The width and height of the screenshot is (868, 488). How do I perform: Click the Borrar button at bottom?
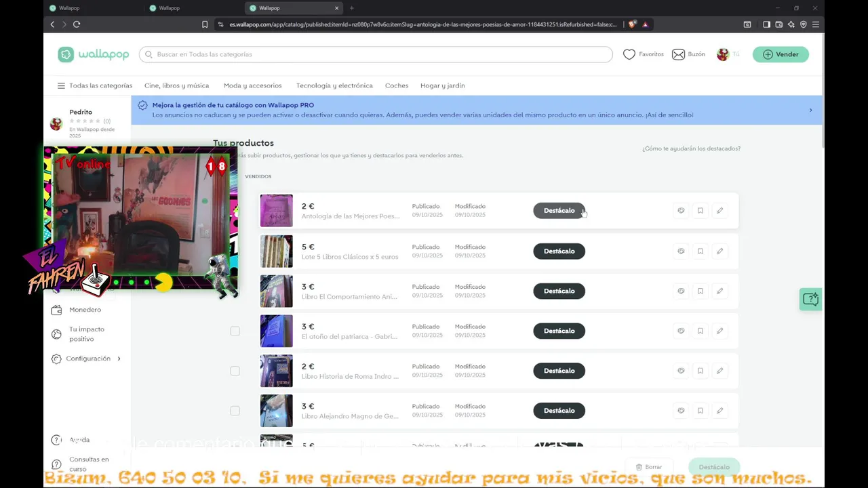[648, 467]
